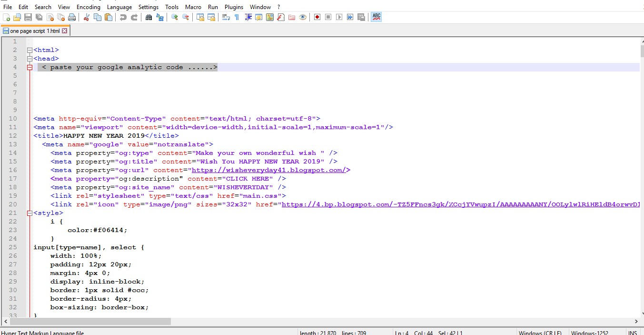Open the Encoding menu
This screenshot has width=644, height=335.
(88, 7)
